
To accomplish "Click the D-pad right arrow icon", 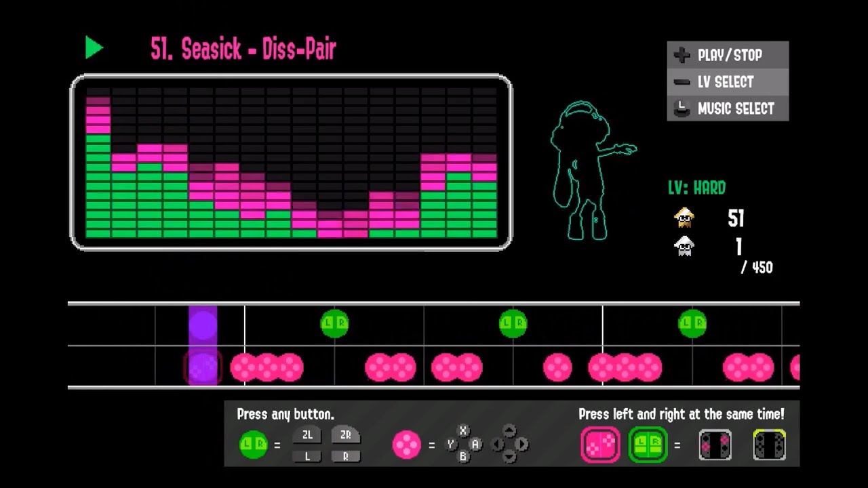I will tap(521, 445).
